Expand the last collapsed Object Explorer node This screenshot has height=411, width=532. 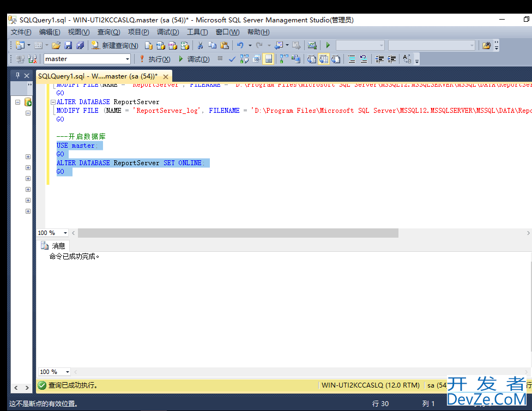click(28, 211)
